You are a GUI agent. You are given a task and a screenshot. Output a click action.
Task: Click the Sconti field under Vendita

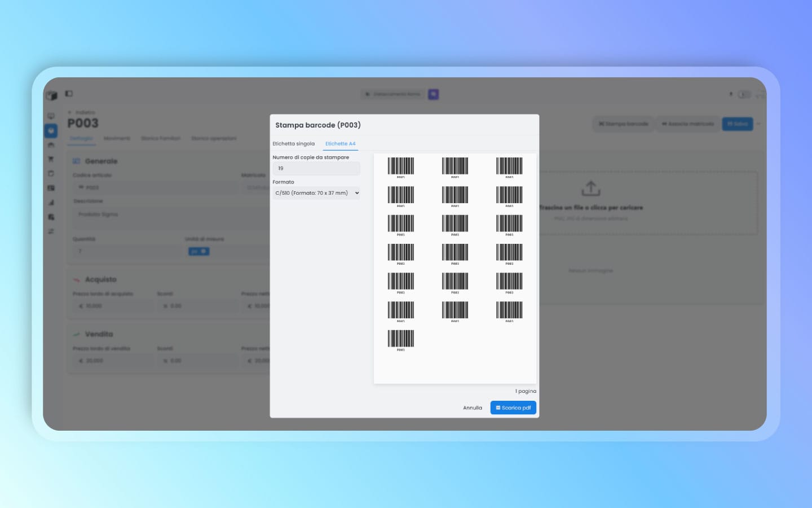(x=197, y=361)
